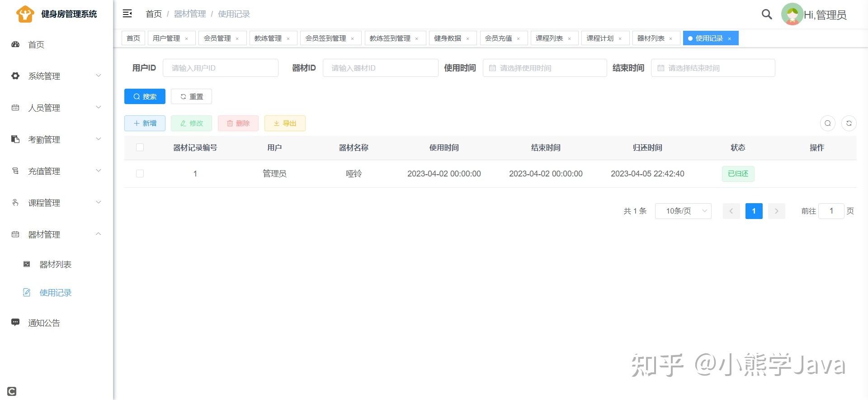The image size is (868, 400).
Task: Click the 器材管理 icon in sidebar
Action: [15, 234]
